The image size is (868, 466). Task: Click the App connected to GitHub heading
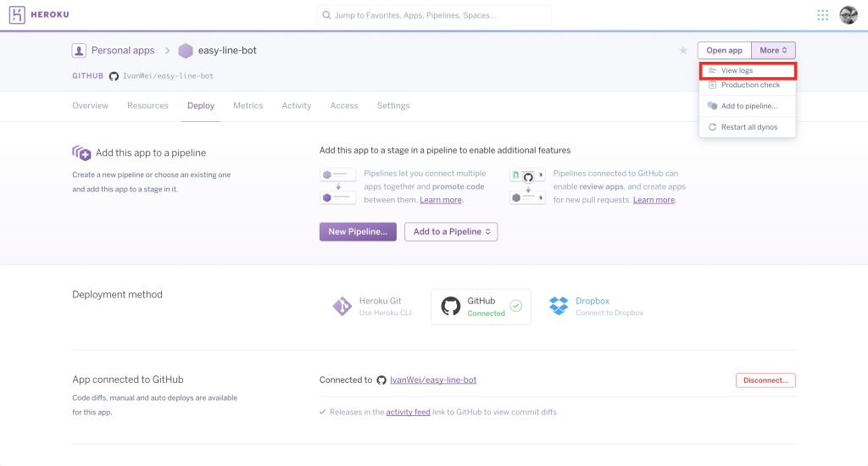click(128, 380)
